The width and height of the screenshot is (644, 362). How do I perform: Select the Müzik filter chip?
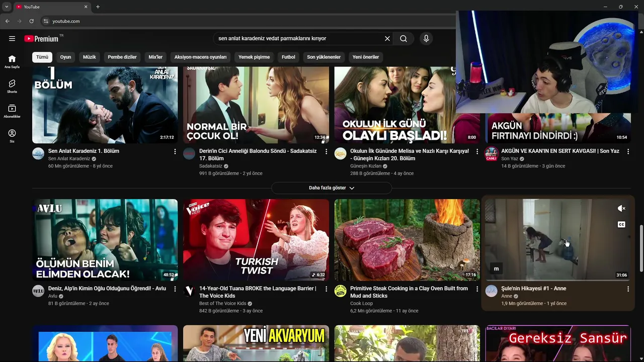[x=90, y=57]
